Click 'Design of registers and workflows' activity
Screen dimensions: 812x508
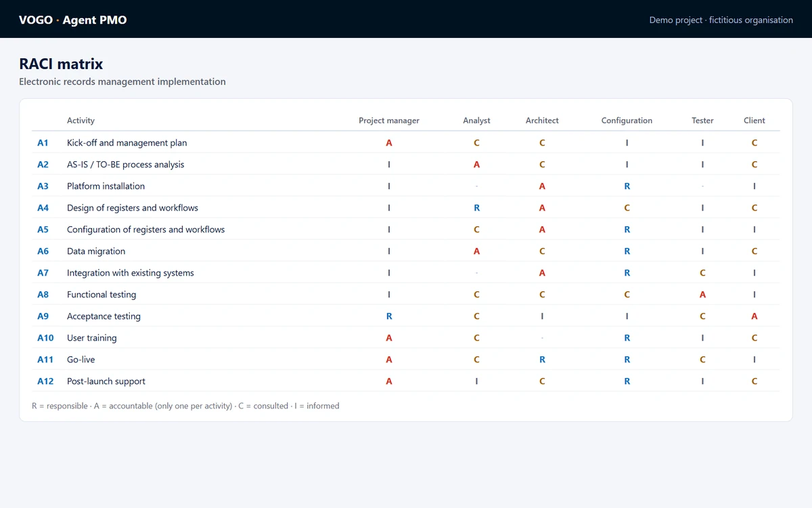(133, 208)
